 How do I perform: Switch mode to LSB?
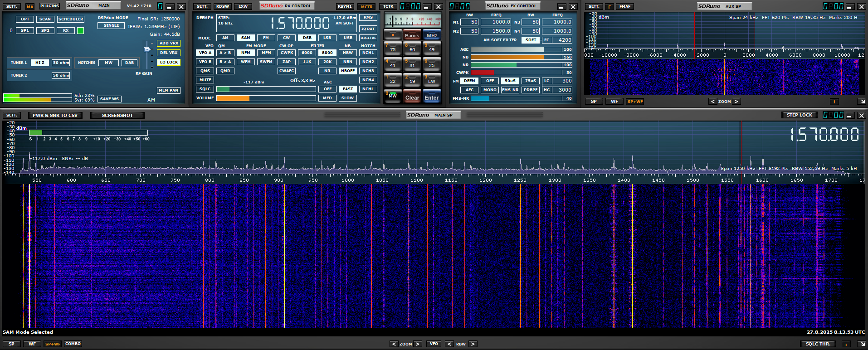click(x=327, y=38)
